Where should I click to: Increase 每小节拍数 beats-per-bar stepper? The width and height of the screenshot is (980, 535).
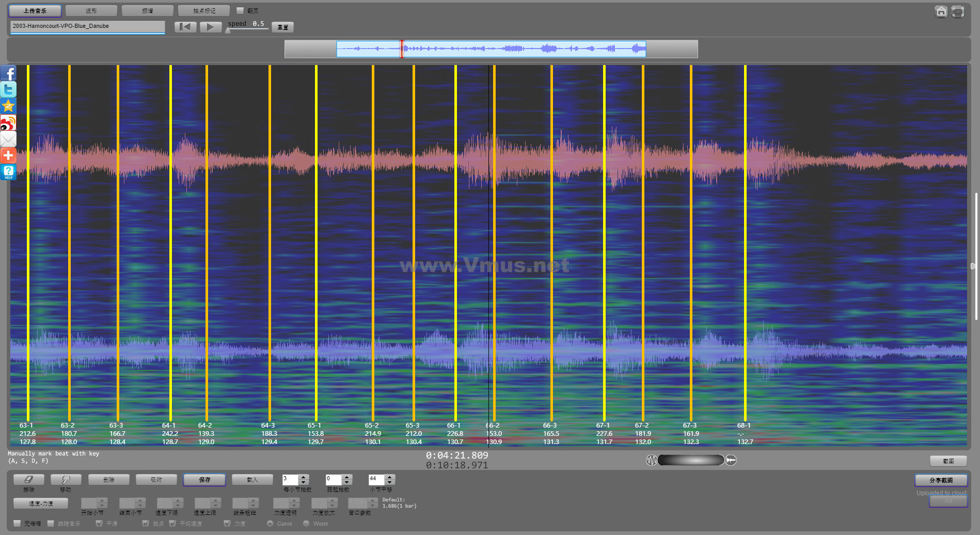point(304,477)
